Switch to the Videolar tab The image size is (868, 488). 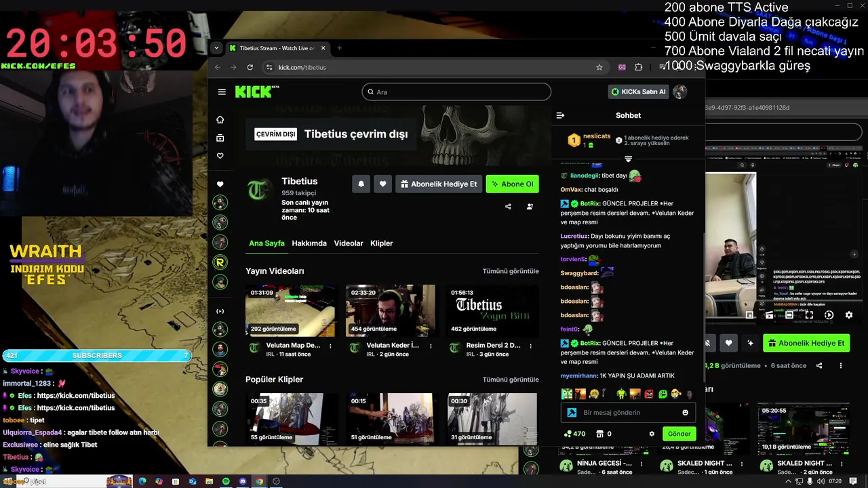(349, 243)
